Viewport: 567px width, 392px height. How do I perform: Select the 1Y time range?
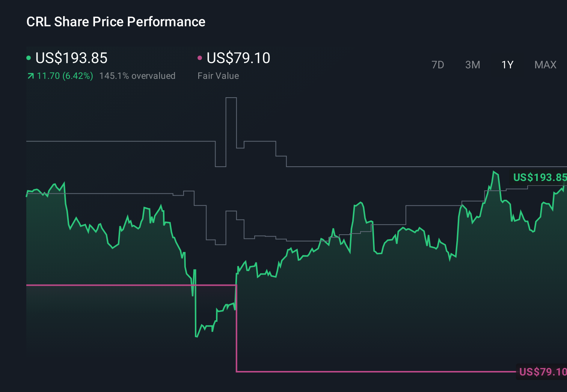[507, 65]
